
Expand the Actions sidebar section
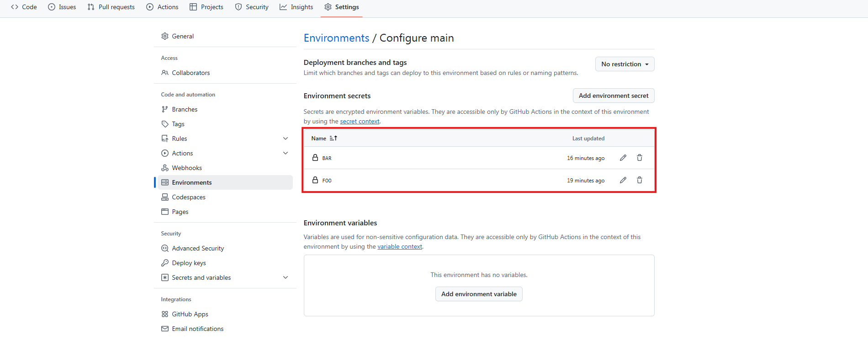pos(286,153)
